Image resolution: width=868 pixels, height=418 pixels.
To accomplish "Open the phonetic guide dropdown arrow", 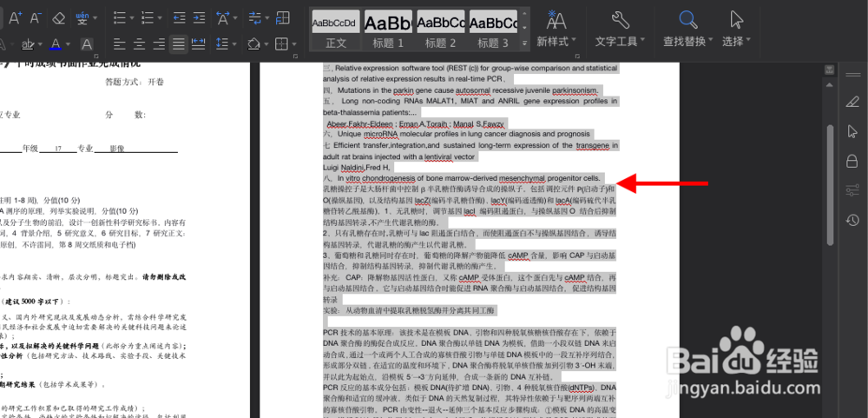I will pyautogui.click(x=95, y=18).
